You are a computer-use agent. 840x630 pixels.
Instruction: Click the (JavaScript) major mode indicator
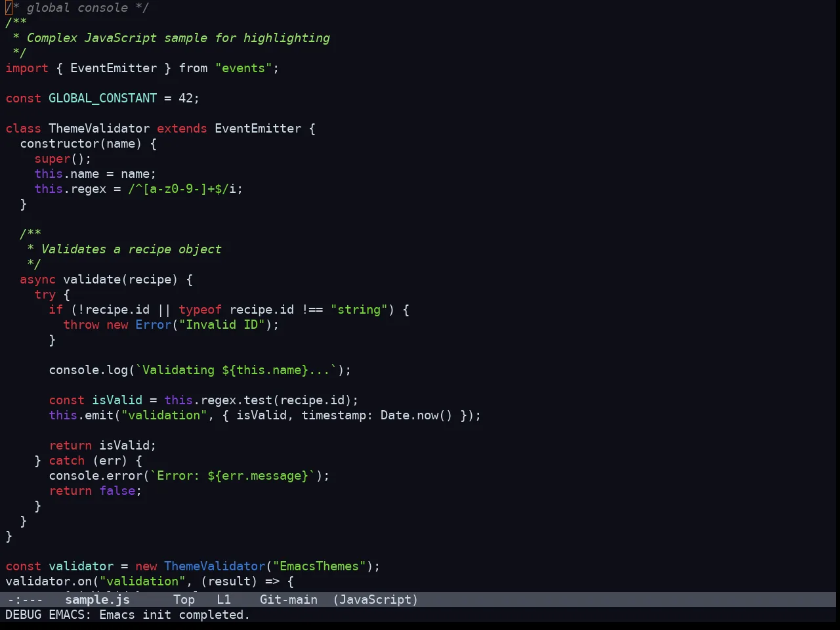[375, 600]
